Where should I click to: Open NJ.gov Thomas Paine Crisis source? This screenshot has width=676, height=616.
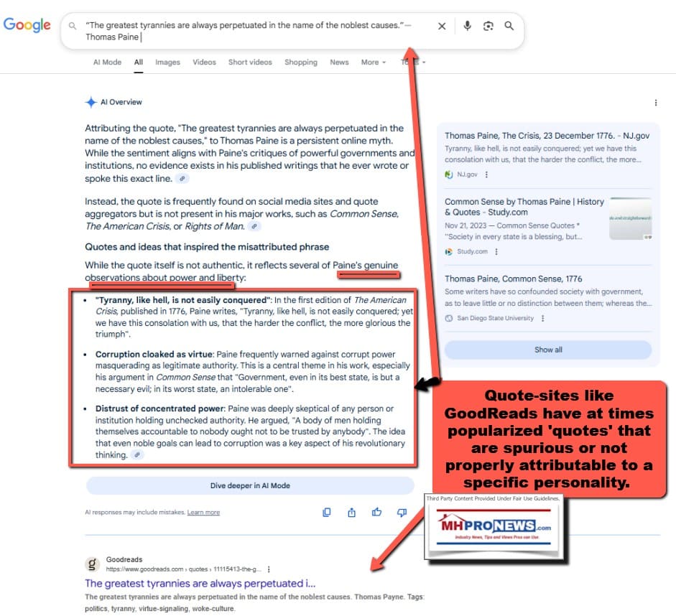(547, 136)
